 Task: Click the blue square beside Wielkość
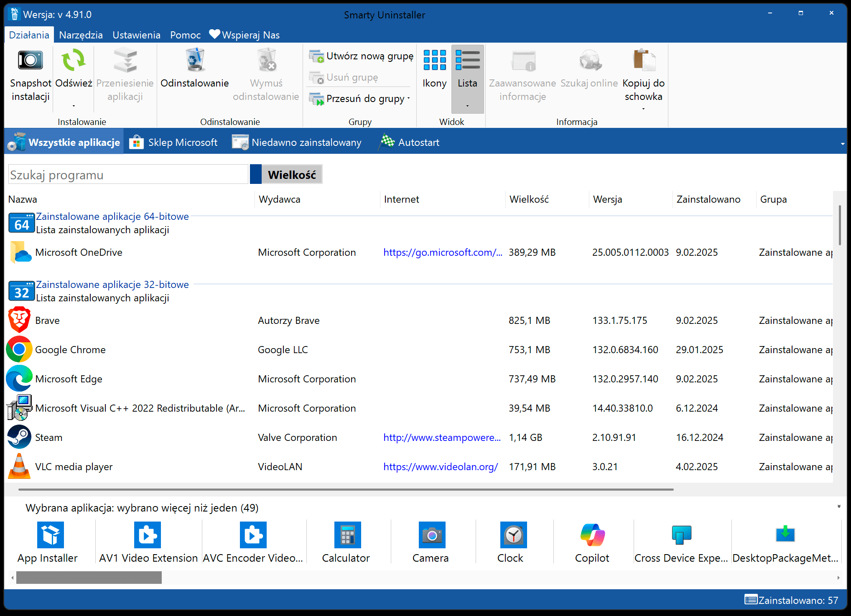[256, 175]
